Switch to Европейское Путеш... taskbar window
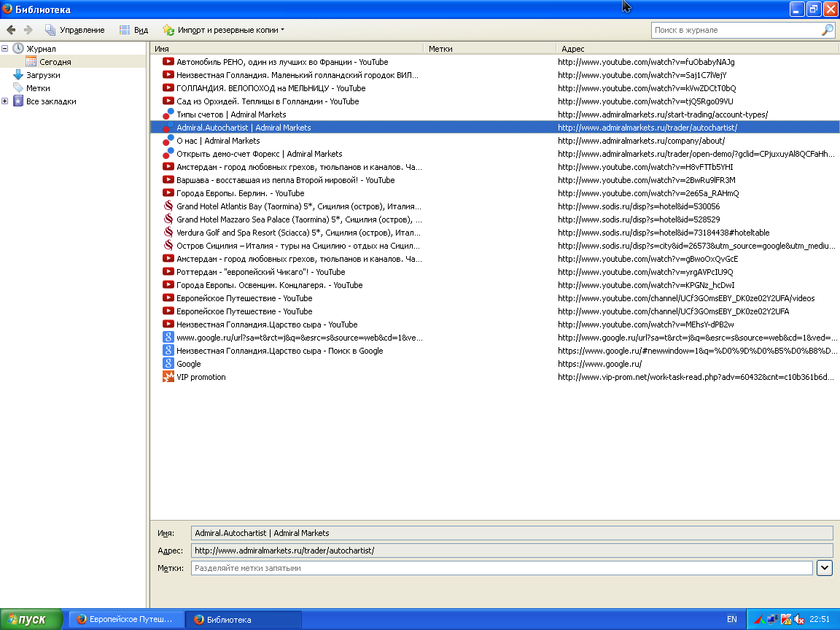 click(126, 619)
